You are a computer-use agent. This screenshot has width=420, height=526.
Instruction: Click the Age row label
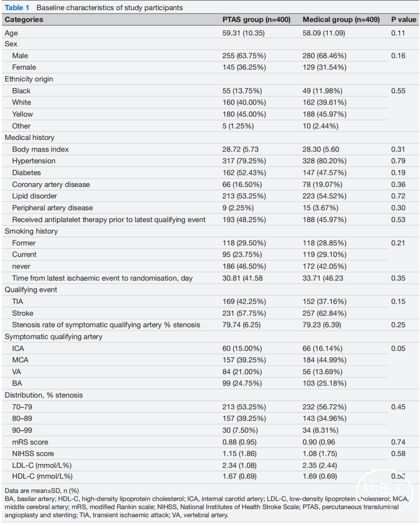click(11, 33)
